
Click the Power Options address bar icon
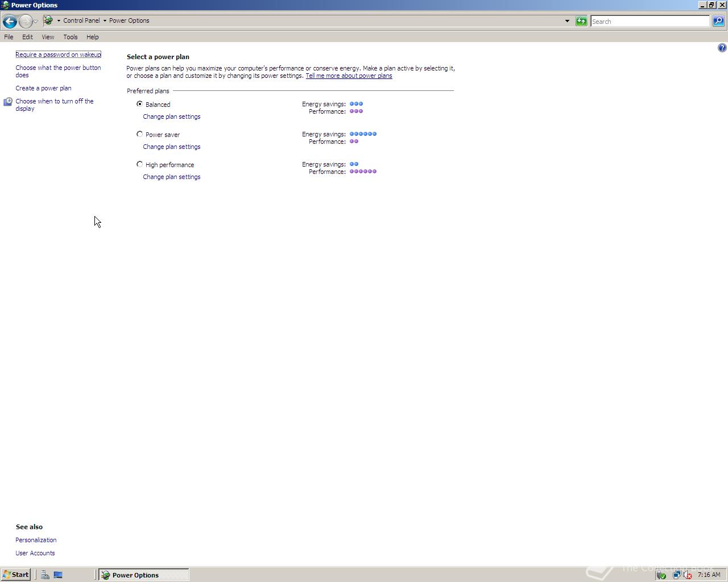(x=49, y=20)
